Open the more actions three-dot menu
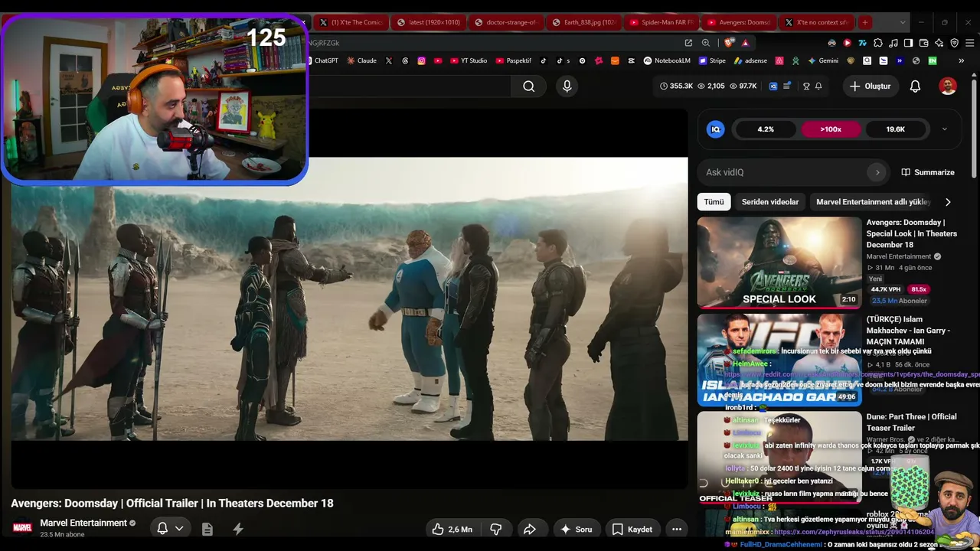980x551 pixels. (677, 529)
